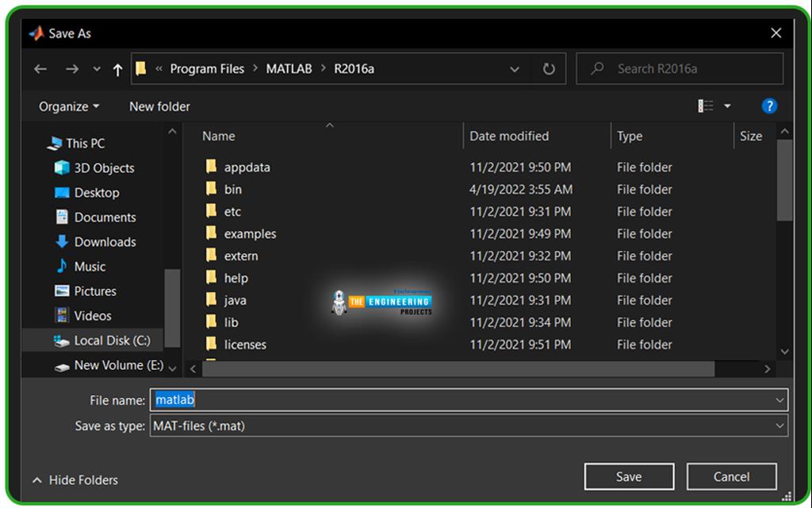This screenshot has width=812, height=508.
Task: Click the back navigation arrow
Action: tap(40, 68)
